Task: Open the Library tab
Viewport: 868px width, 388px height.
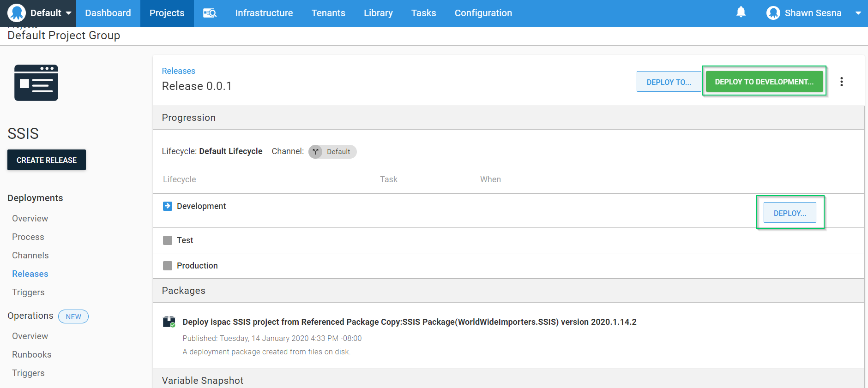Action: point(378,13)
